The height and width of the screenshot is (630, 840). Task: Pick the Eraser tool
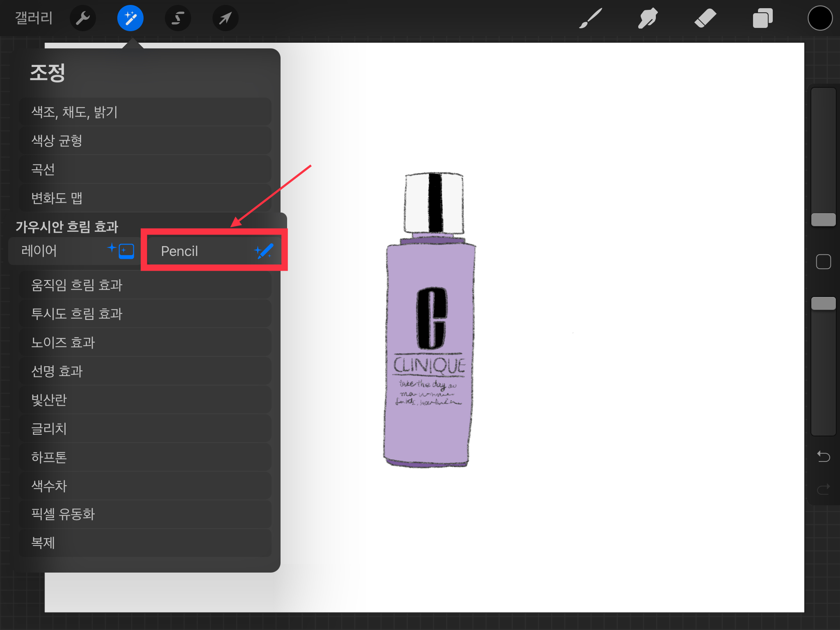pyautogui.click(x=705, y=18)
